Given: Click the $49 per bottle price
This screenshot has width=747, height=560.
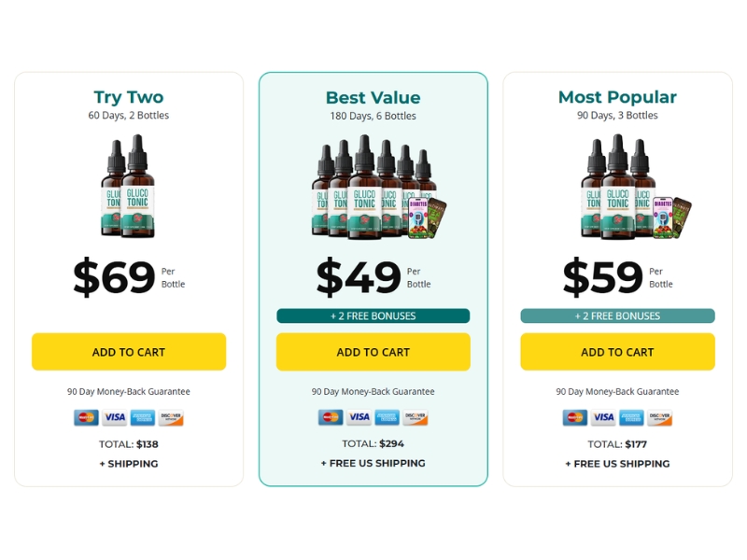Looking at the screenshot, I should coord(359,277).
